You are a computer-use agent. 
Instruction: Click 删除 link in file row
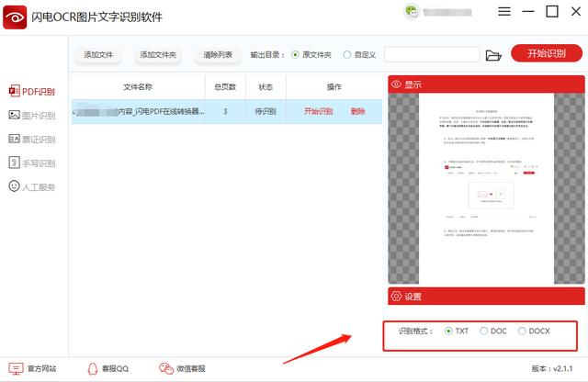tap(357, 111)
